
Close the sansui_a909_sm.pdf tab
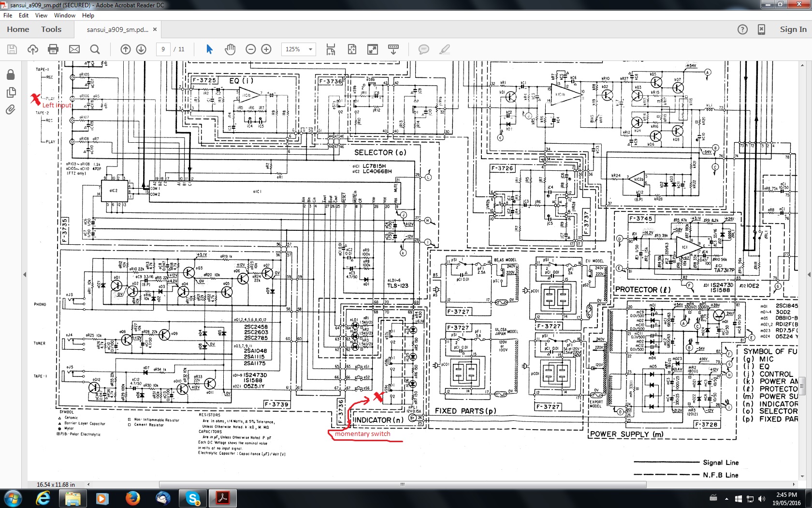(x=155, y=30)
